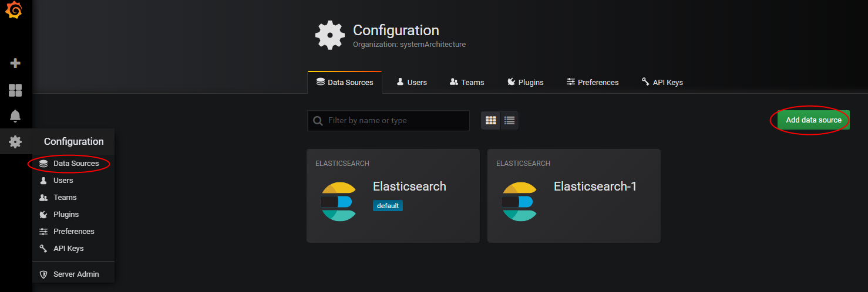
Task: Select Preferences in the Configuration flyout
Action: pyautogui.click(x=73, y=232)
